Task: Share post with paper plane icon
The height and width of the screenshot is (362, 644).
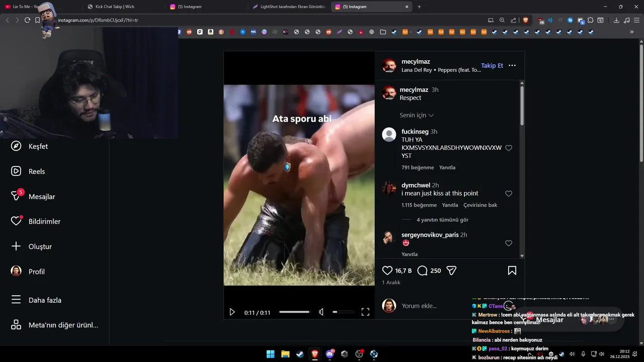Action: click(x=451, y=270)
